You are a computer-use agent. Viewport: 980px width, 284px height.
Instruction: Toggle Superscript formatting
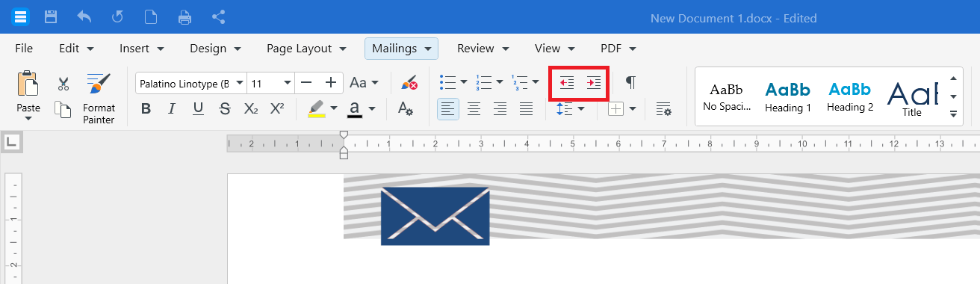coord(277,109)
